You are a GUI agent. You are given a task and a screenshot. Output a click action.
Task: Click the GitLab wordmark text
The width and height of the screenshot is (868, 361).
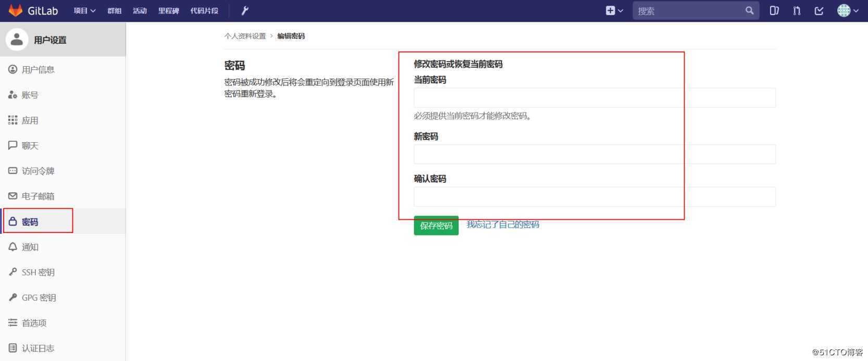pyautogui.click(x=43, y=11)
